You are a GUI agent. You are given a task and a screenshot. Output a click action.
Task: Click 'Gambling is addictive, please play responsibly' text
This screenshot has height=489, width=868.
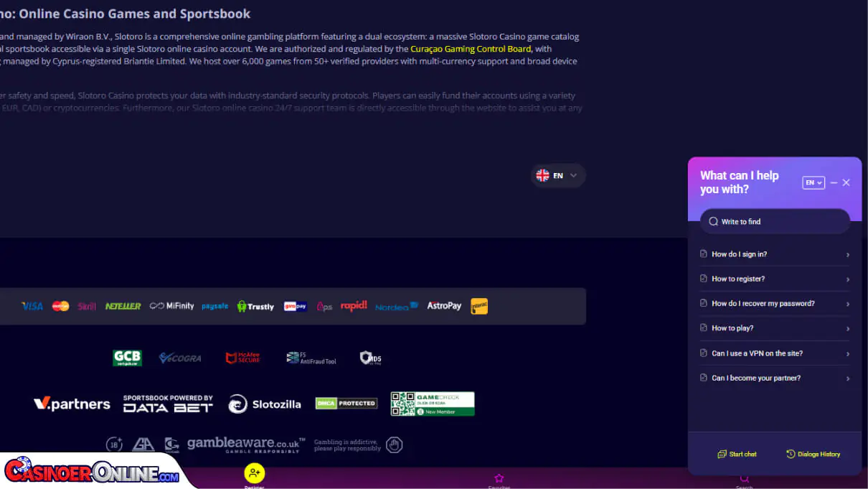pos(347,445)
